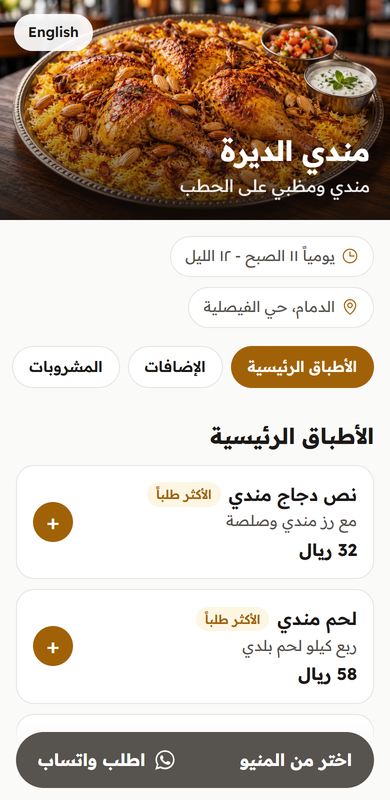Screen dimensions: 390x800
Task: Switch to the المشروبات tab
Action: coord(66,367)
